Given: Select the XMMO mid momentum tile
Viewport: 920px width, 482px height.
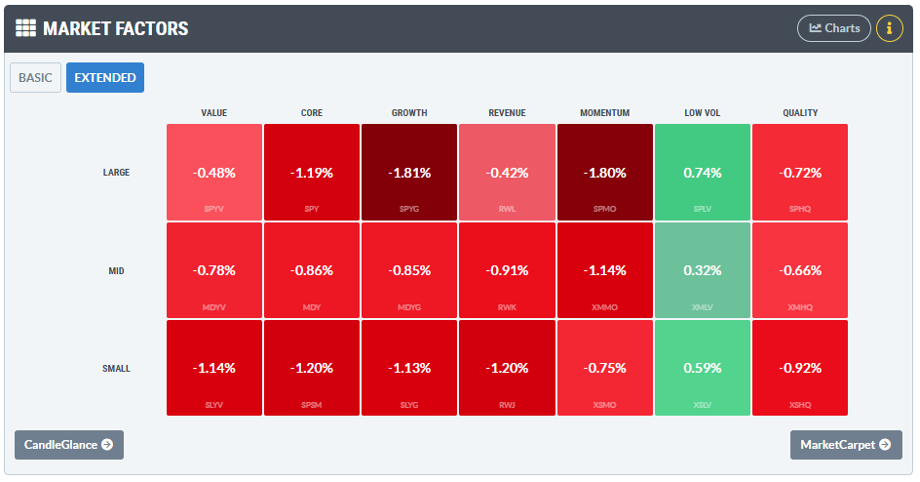Looking at the screenshot, I should (604, 270).
